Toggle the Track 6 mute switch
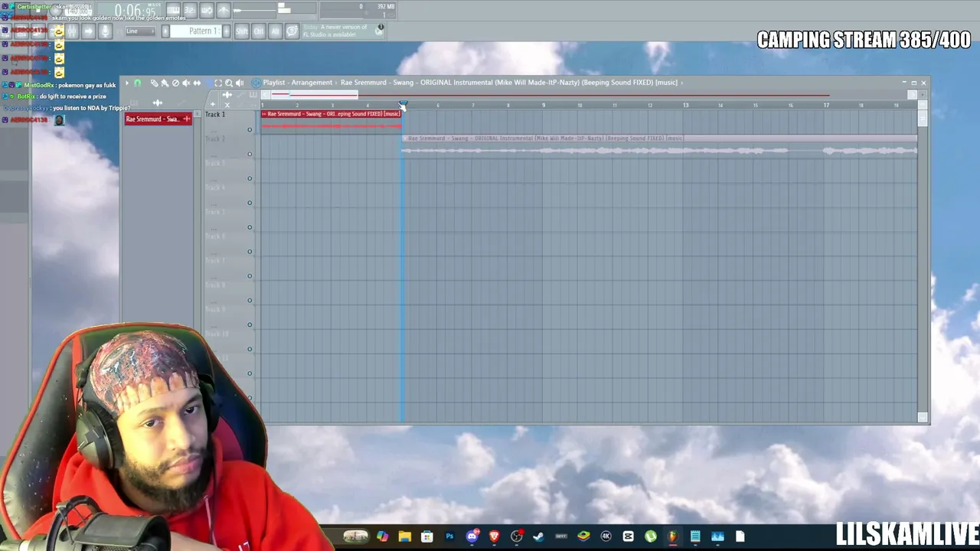Viewport: 980px width, 551px height. [250, 252]
